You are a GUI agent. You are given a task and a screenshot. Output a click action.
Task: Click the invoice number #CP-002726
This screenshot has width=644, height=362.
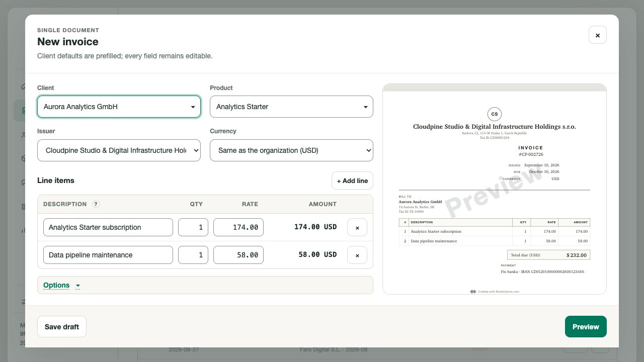coord(531,154)
